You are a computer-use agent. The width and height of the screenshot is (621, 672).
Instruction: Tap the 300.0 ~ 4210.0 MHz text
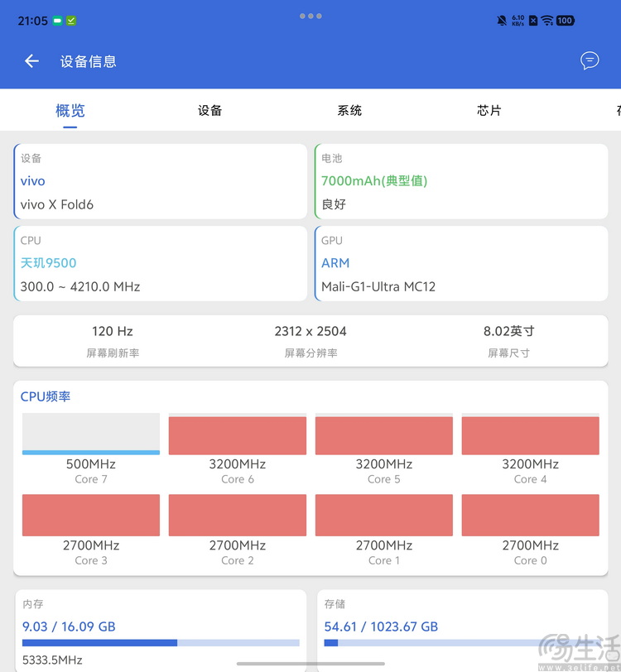pyautogui.click(x=80, y=286)
